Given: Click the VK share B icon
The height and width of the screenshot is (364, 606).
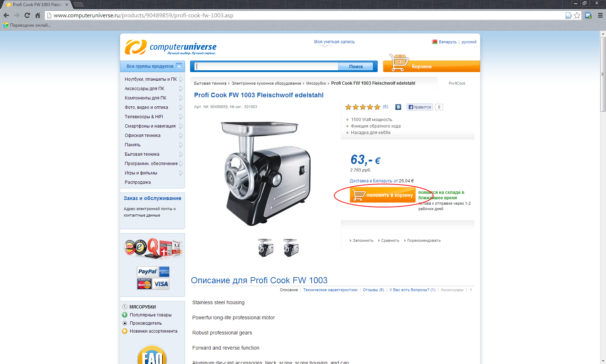Looking at the screenshot, I should 398,107.
